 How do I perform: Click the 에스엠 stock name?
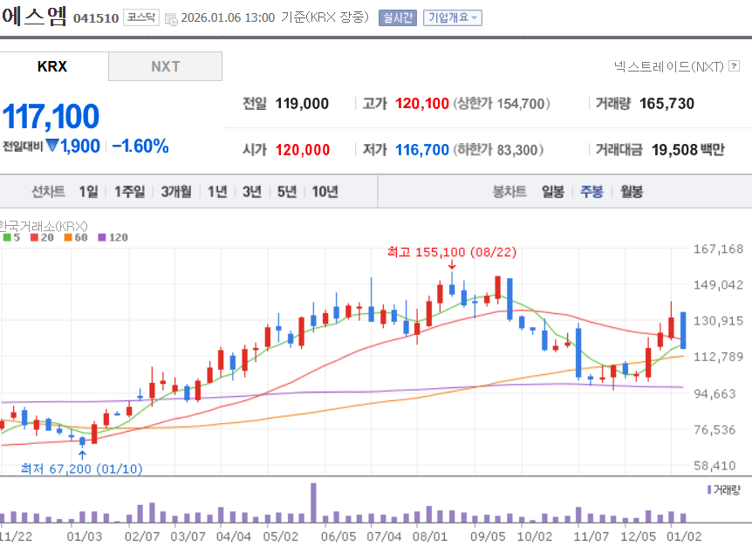[35, 17]
